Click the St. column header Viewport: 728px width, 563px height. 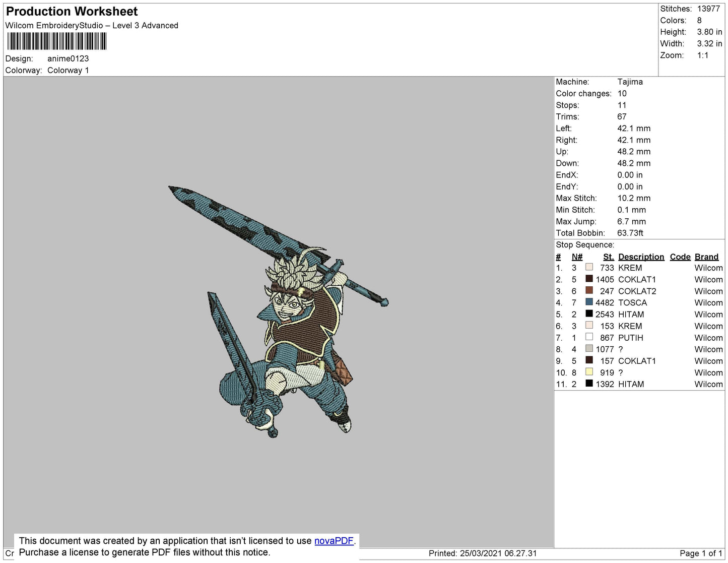point(609,257)
